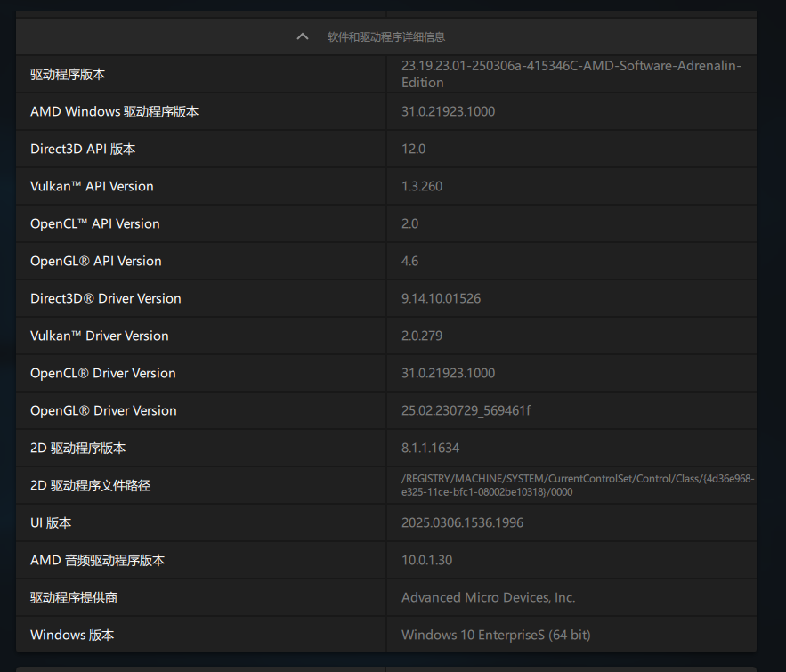Click the value 25.02.230729_569461f
Screen dimensions: 786x672
pyautogui.click(x=466, y=410)
